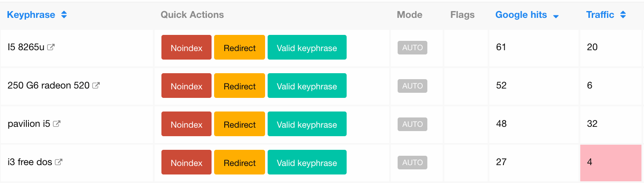Mark pavilion i5 as Valid keyphrase
Image resolution: width=644 pixels, height=183 pixels.
[x=307, y=124]
